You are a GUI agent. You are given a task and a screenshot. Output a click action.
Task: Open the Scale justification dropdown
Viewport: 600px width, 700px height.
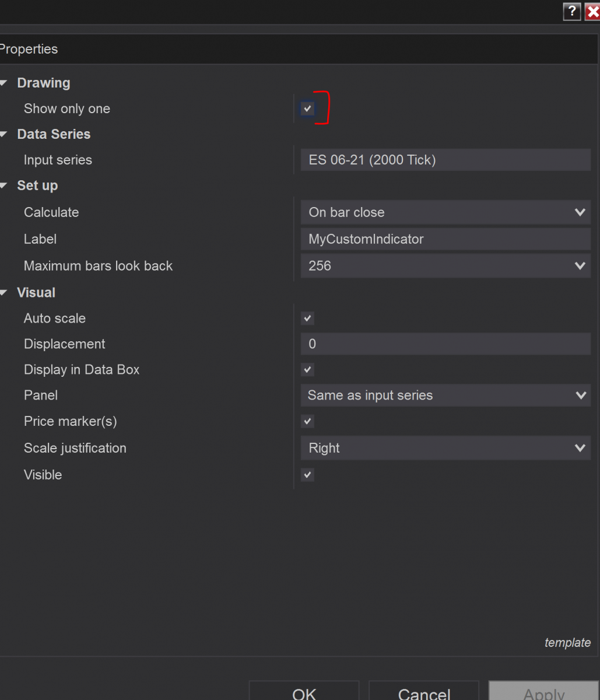point(445,448)
